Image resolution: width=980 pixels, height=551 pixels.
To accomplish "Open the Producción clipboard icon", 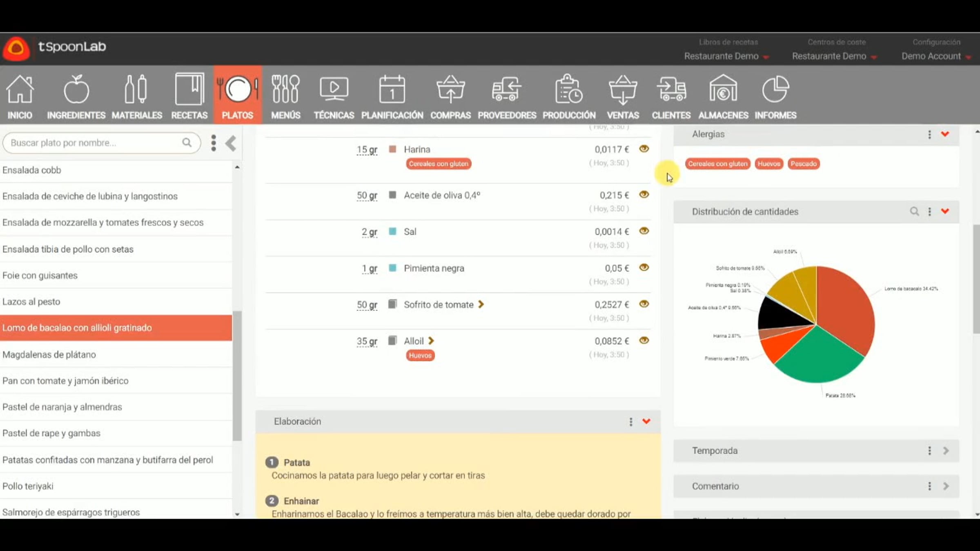I will [569, 89].
